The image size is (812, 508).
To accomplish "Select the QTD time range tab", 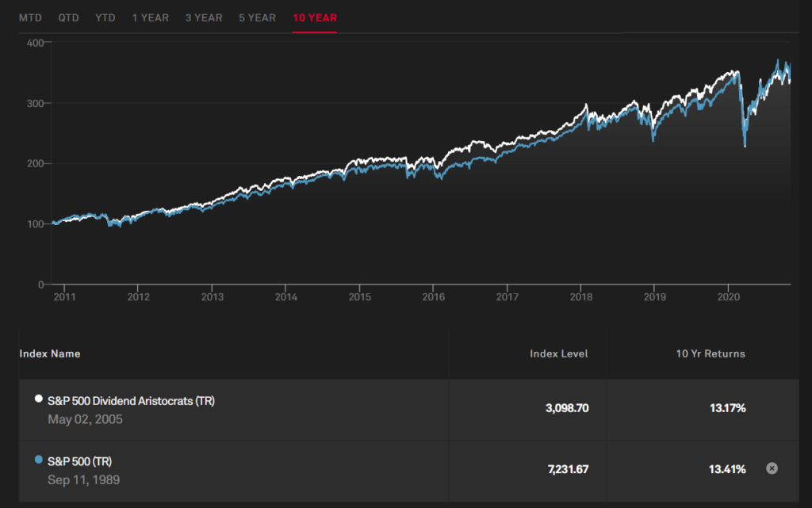I will coord(68,17).
